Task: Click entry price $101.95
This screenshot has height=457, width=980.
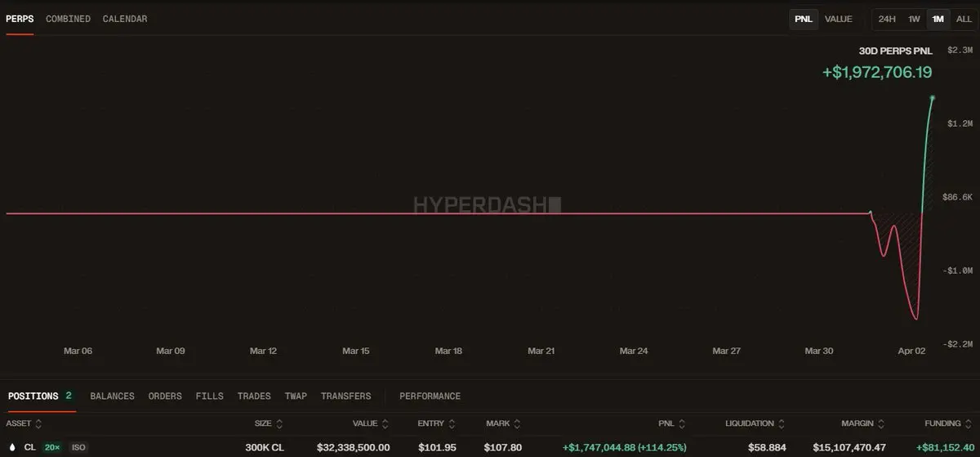Action: pos(437,447)
